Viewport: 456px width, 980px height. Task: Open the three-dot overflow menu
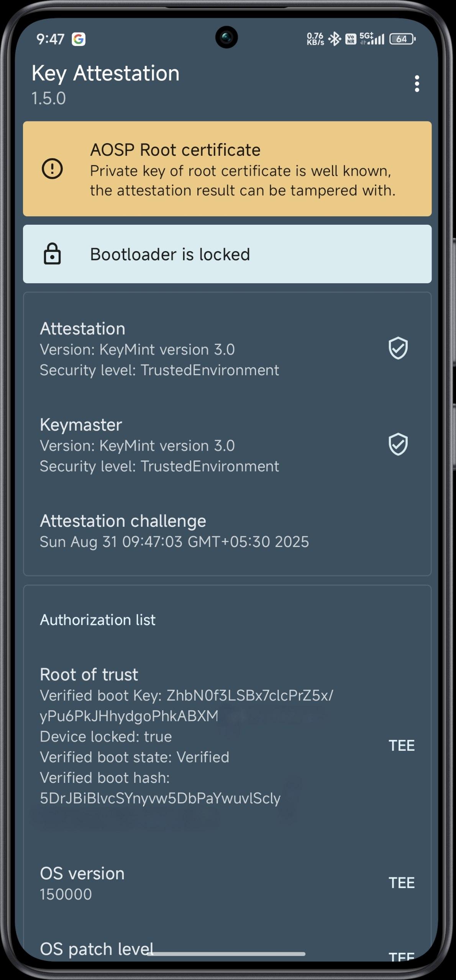pos(417,84)
